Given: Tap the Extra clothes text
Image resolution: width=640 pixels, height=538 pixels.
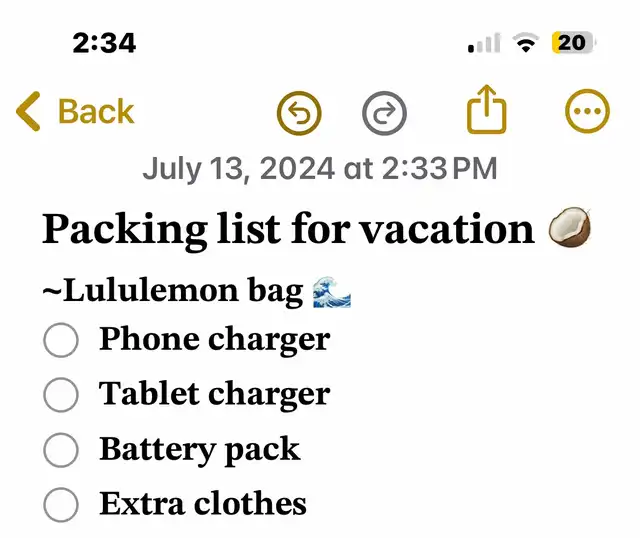Looking at the screenshot, I should pos(202,503).
